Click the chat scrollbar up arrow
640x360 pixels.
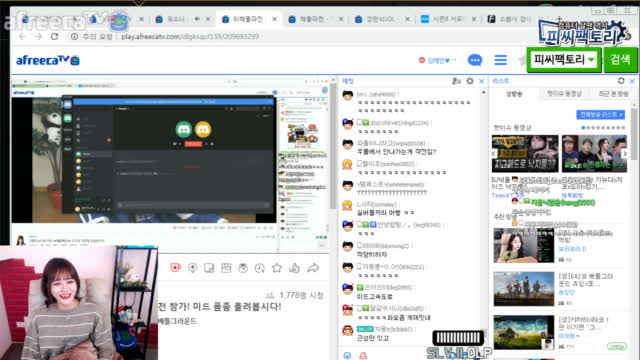pos(484,93)
